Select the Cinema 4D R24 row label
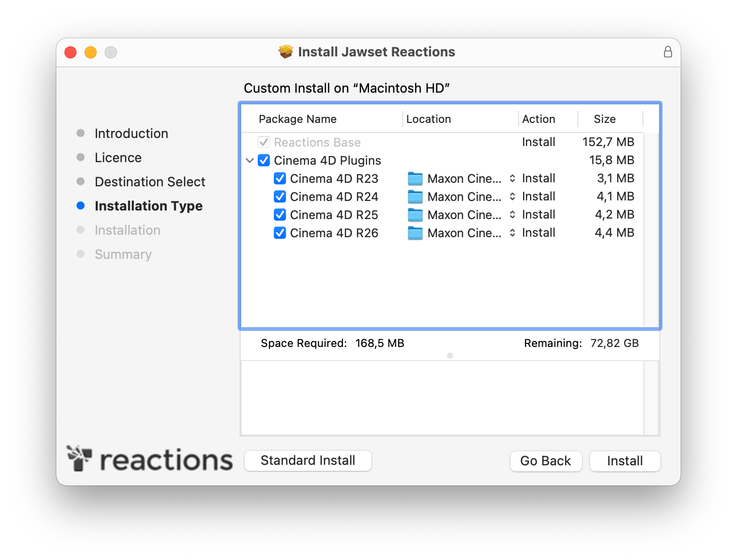Viewport: 737px width, 560px height. click(x=334, y=197)
